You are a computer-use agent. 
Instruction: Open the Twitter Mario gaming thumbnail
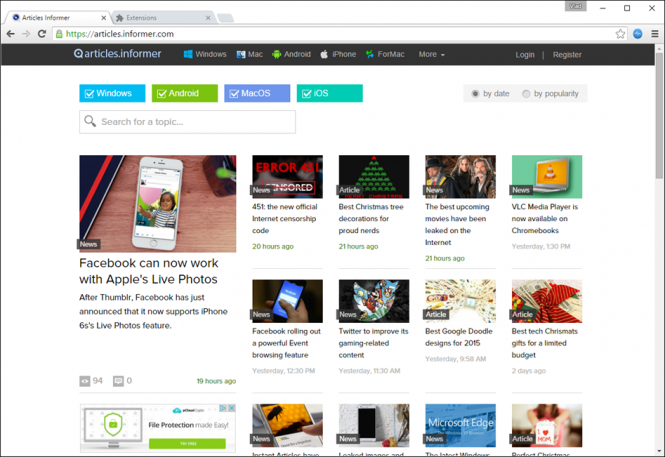point(374,301)
